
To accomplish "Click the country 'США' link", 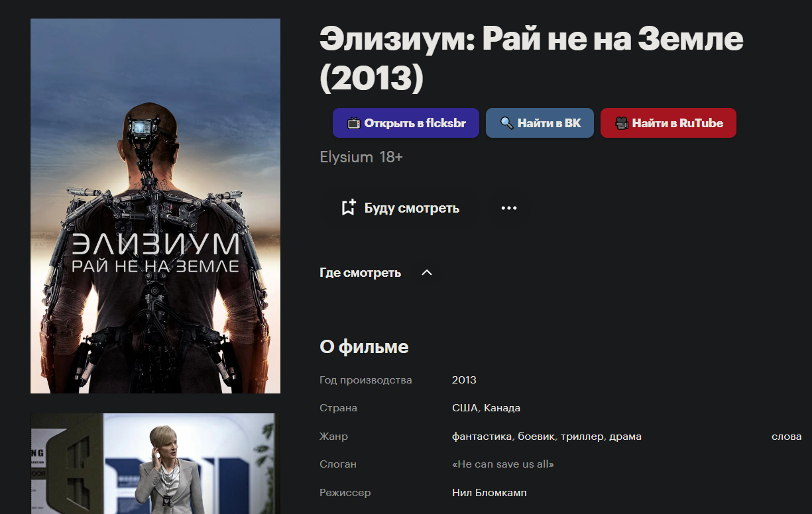I will tap(465, 408).
